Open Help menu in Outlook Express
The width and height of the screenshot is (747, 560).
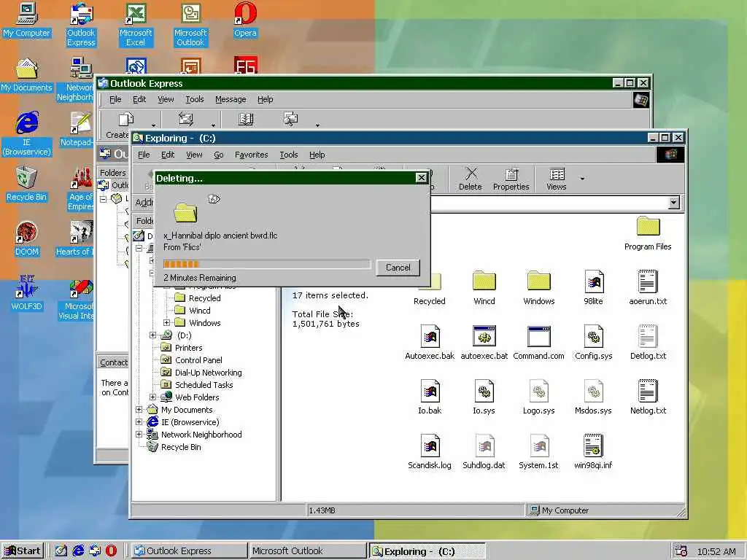(266, 99)
